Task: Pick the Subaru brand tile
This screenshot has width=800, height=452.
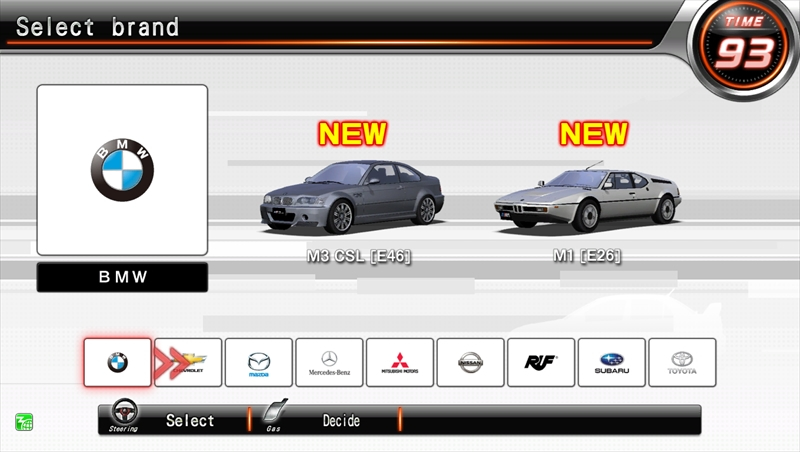Action: (612, 362)
